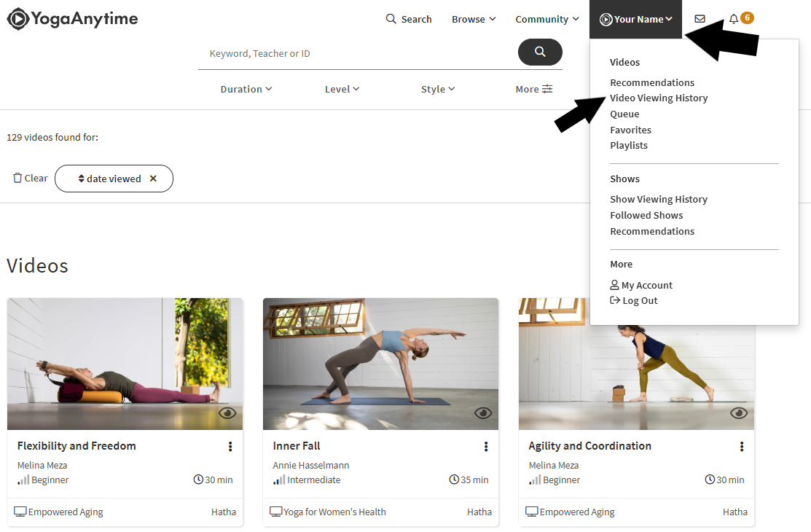Open three-dot menu for Agility and Coordination

tap(741, 446)
